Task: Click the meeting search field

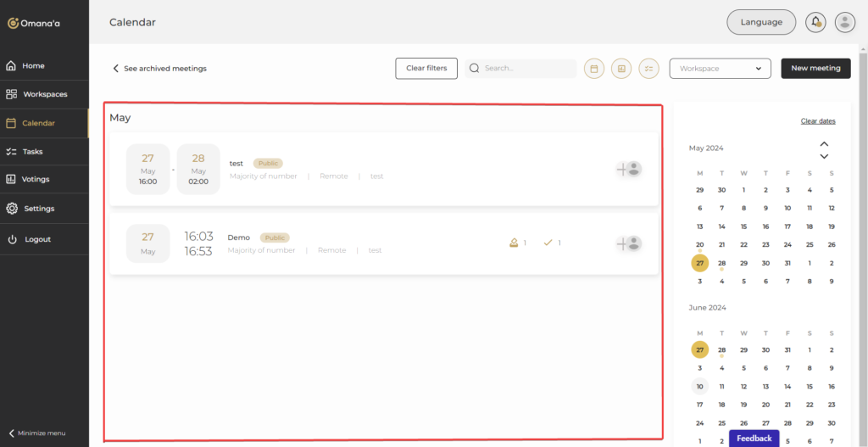Action: tap(526, 69)
